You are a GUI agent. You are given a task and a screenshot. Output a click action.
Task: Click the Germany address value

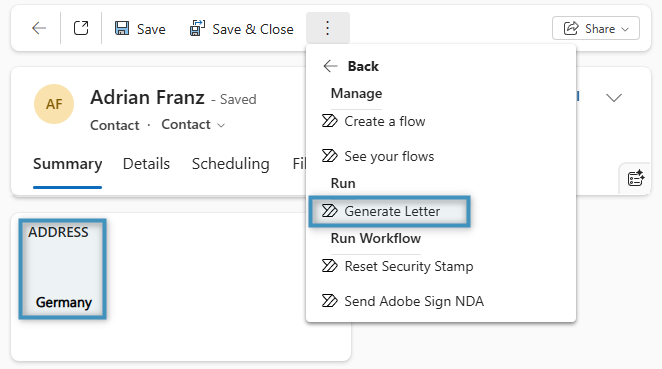(64, 302)
